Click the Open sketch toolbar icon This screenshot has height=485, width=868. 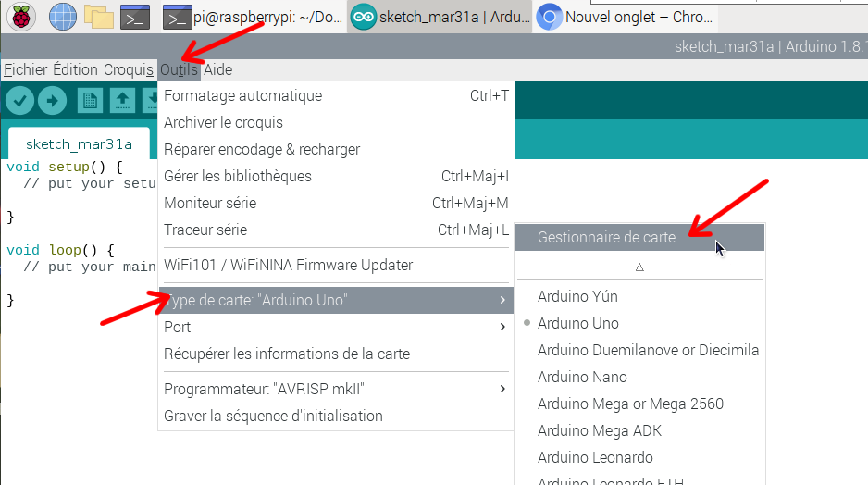pyautogui.click(x=122, y=101)
